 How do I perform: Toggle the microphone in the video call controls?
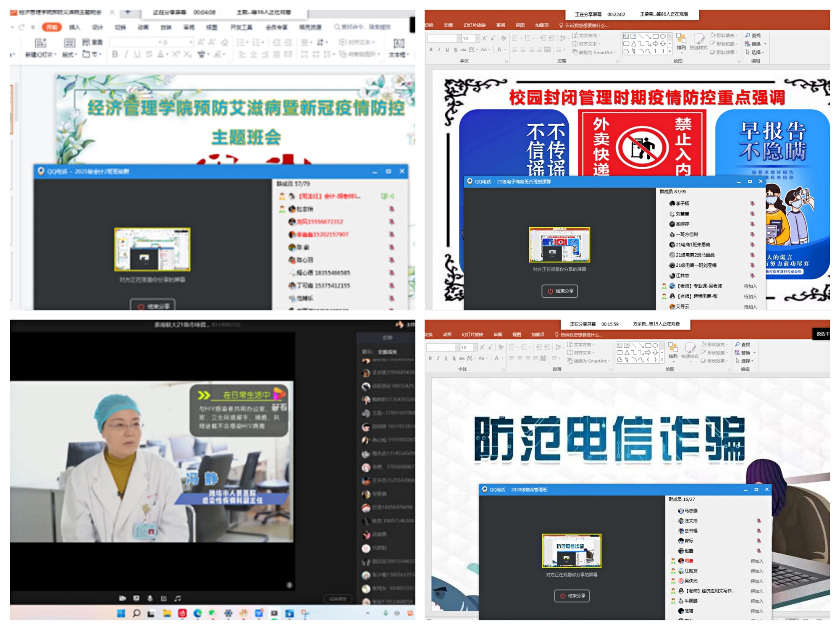tap(150, 598)
